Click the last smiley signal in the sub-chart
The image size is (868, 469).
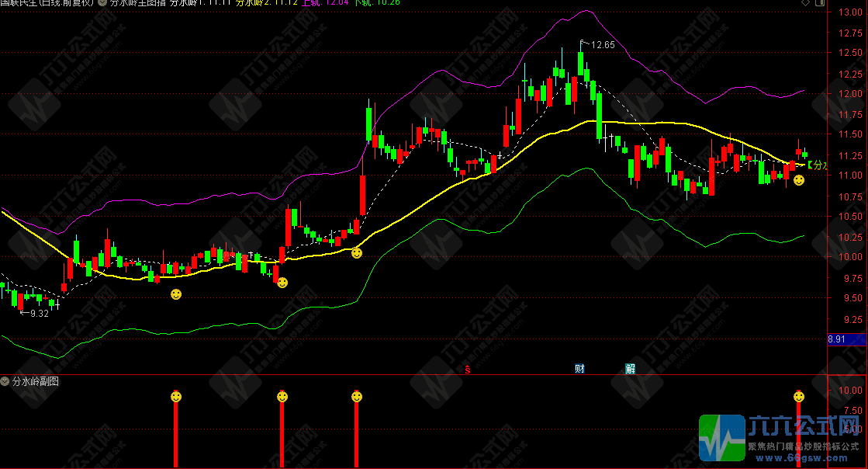pos(798,397)
